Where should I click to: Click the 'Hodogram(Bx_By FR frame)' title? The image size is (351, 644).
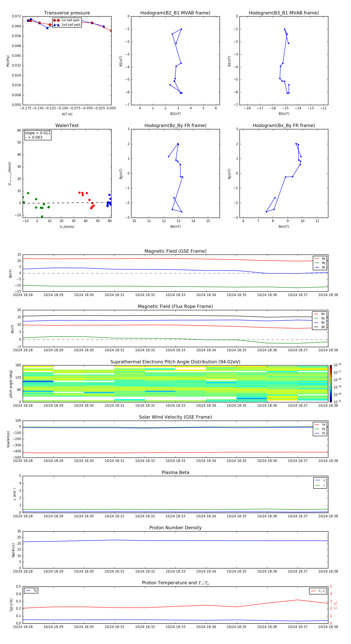[284, 125]
